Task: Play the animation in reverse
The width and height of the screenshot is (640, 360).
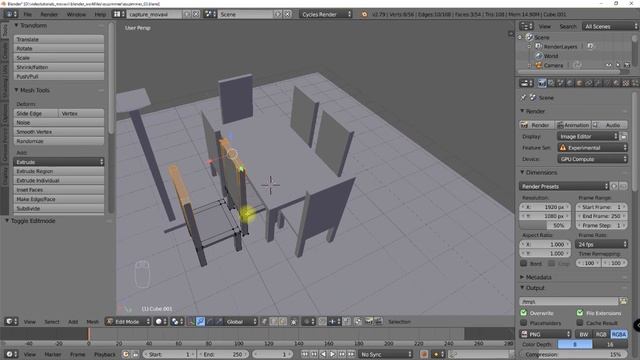Action: [323, 354]
